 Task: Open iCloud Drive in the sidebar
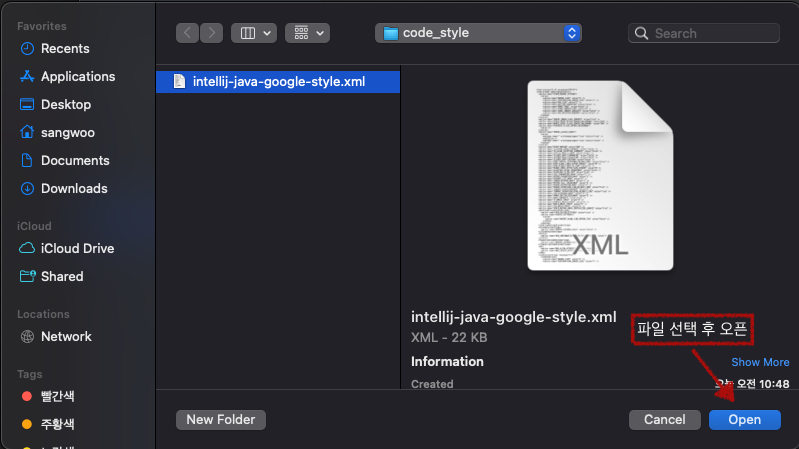click(77, 248)
